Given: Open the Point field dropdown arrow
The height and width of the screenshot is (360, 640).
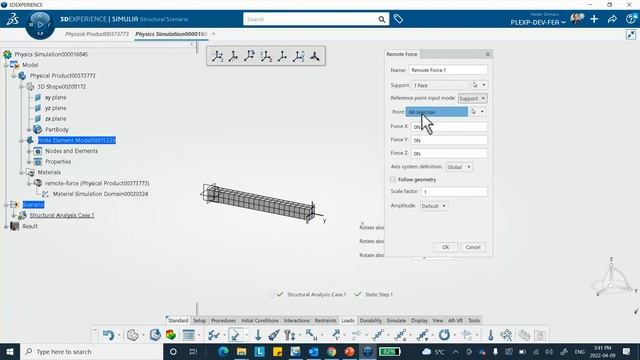Looking at the screenshot, I should (x=482, y=111).
